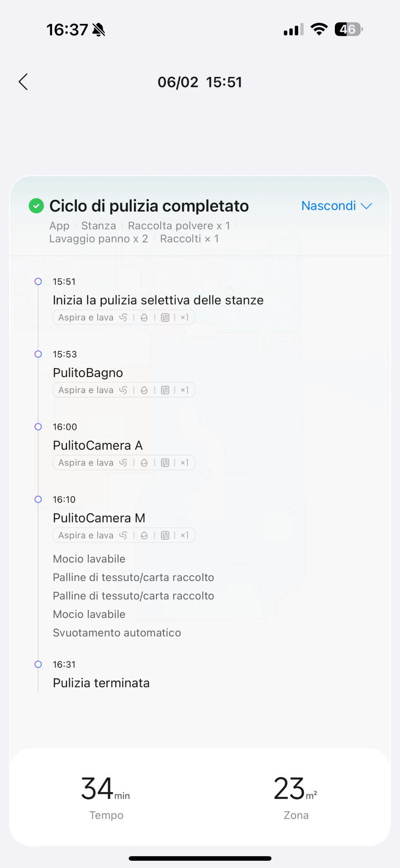Select the first Mocio lavabile entry
The height and width of the screenshot is (868, 400).
point(89,559)
